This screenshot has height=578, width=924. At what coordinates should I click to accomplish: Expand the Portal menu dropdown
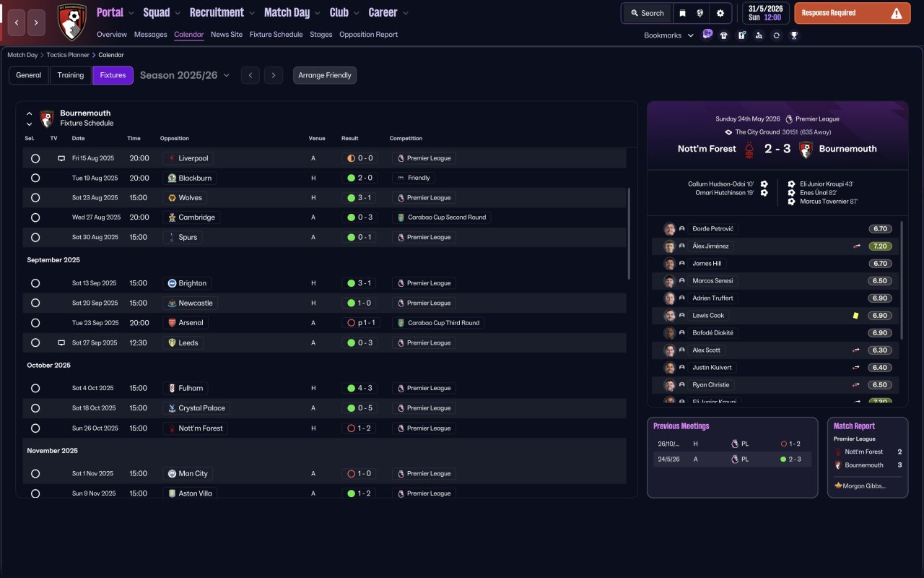point(131,13)
